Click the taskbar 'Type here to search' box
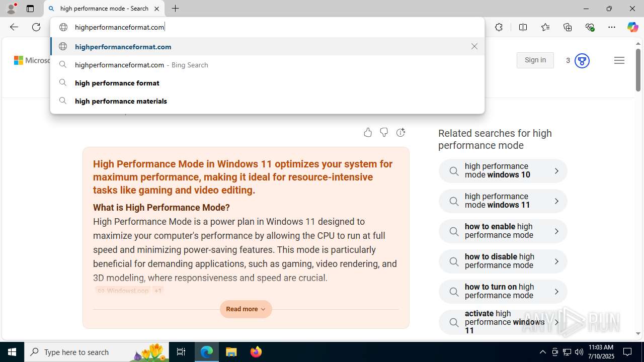This screenshot has height=362, width=644. click(97, 352)
